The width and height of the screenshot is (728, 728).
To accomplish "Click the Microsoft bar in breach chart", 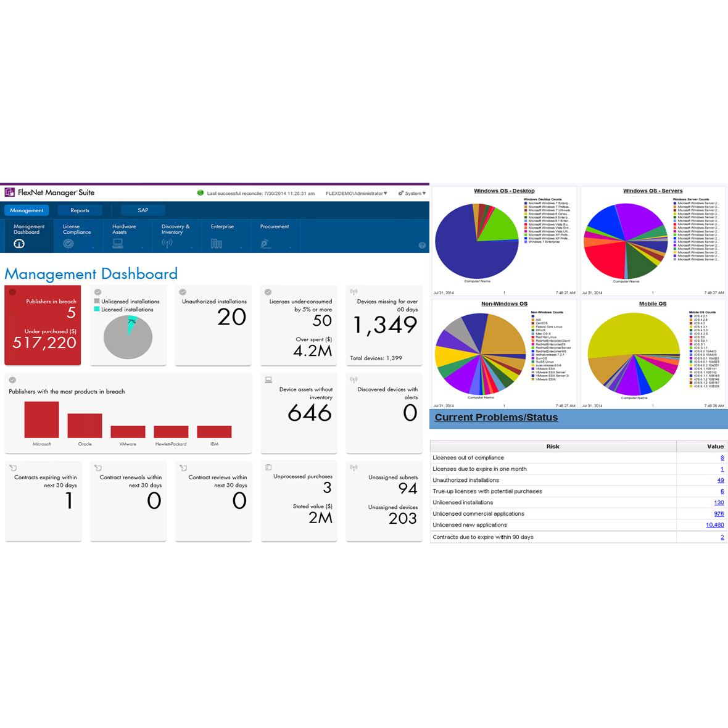I will click(x=42, y=420).
